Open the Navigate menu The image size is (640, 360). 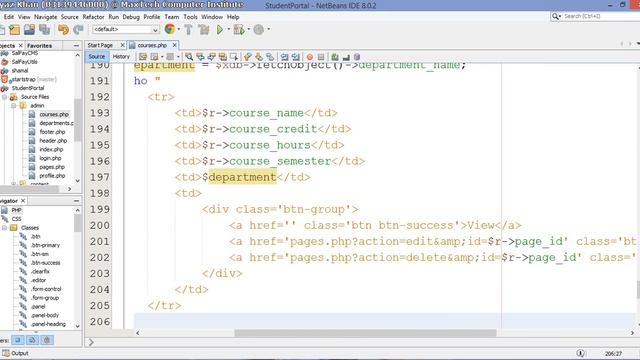point(45,17)
